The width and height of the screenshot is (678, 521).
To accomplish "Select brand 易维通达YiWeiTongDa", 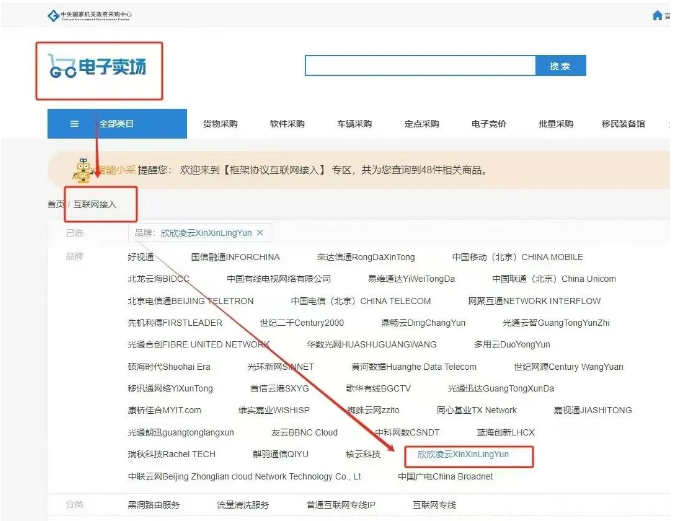I will (411, 279).
